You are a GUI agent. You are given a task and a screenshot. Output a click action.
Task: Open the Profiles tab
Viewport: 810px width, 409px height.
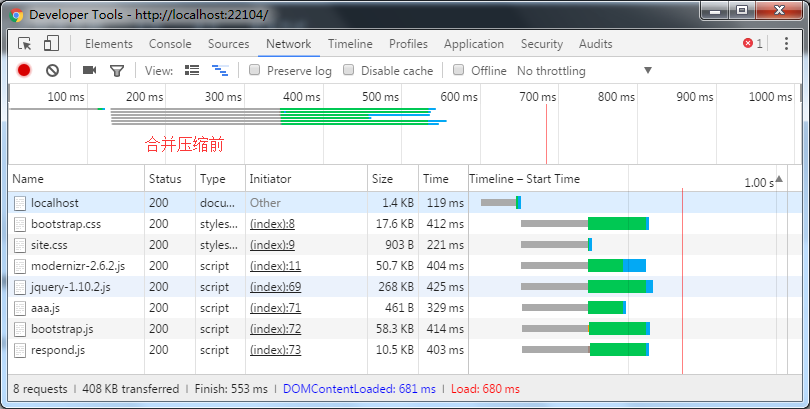pos(408,44)
